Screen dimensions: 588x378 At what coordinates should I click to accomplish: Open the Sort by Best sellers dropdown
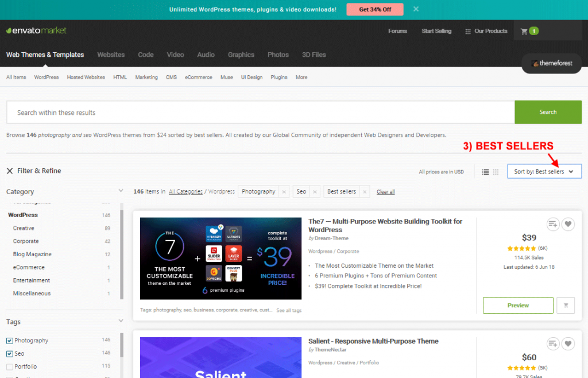(x=544, y=171)
